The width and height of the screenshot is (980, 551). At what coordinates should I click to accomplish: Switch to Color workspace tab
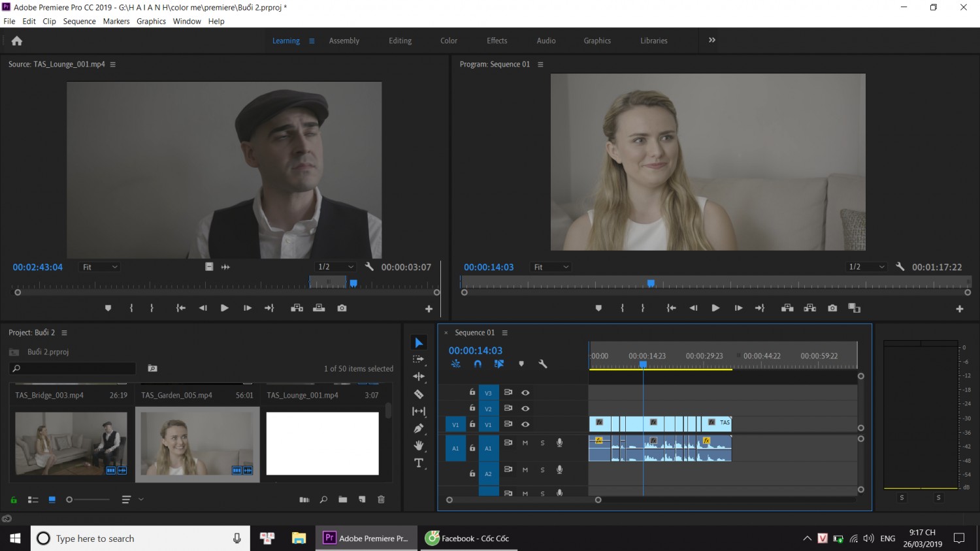[x=449, y=40]
